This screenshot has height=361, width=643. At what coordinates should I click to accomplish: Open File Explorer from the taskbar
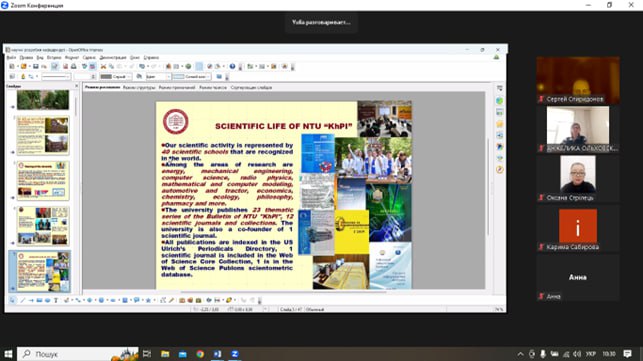(165, 354)
